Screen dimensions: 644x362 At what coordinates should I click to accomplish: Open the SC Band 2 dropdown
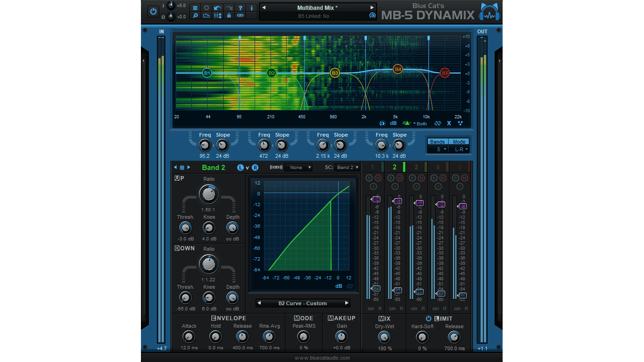click(348, 167)
